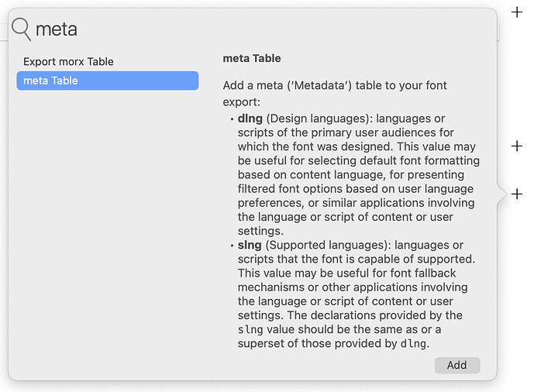Screen dimensions: 534x392
Task: Click the "filtered font options" description line
Action: (x=356, y=189)
